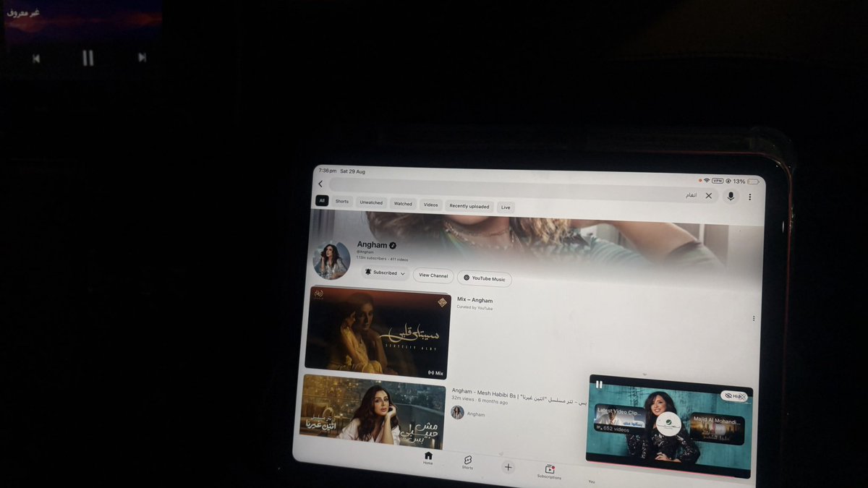The image size is (868, 488).
Task: Open the Mix – Angham title
Action: tap(475, 299)
